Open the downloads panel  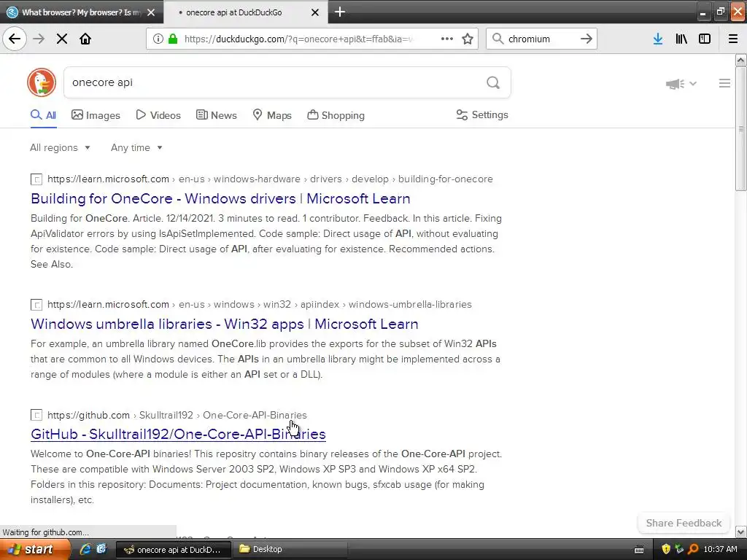(x=658, y=39)
